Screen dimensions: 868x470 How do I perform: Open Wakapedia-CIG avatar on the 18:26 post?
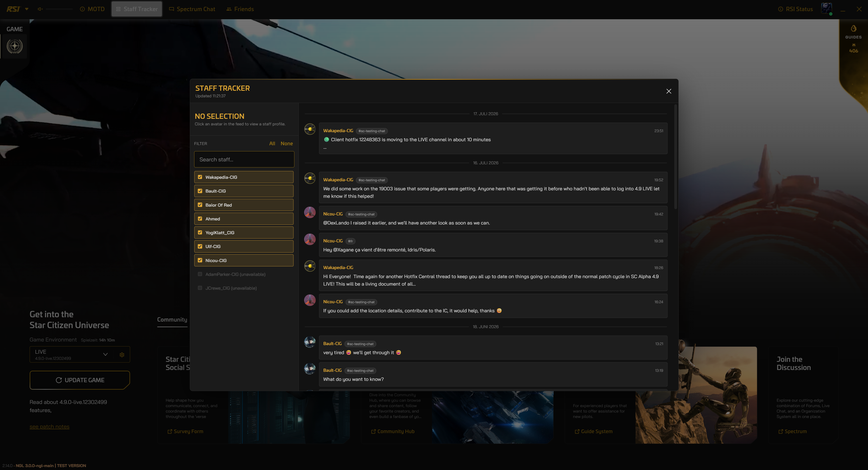point(310,266)
